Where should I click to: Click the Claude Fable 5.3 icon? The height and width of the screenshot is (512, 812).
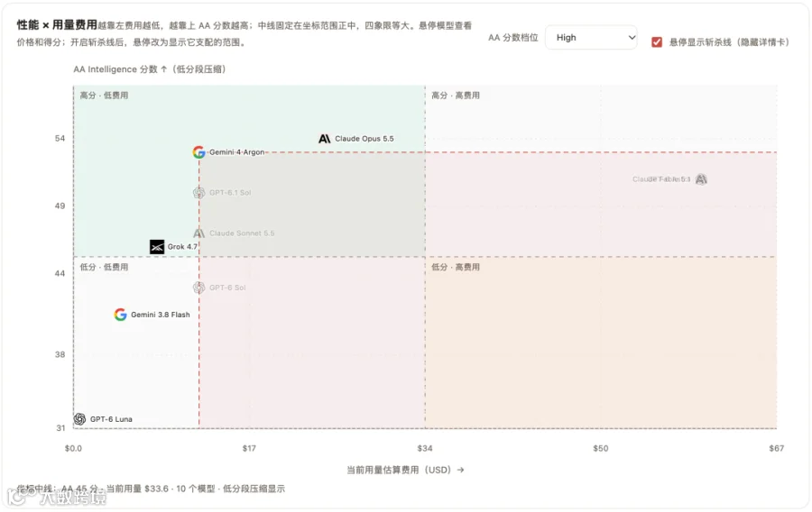click(x=701, y=179)
